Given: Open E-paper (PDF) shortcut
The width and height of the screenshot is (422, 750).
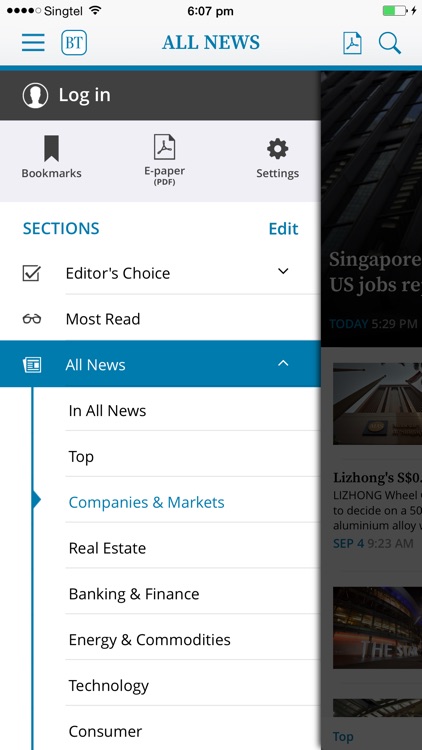Looking at the screenshot, I should (165, 160).
